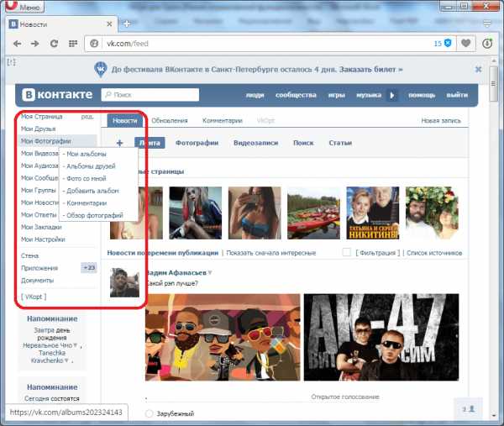Screen dimensions: 504x426
Task: Open люди in the top menu
Action: [x=255, y=95]
